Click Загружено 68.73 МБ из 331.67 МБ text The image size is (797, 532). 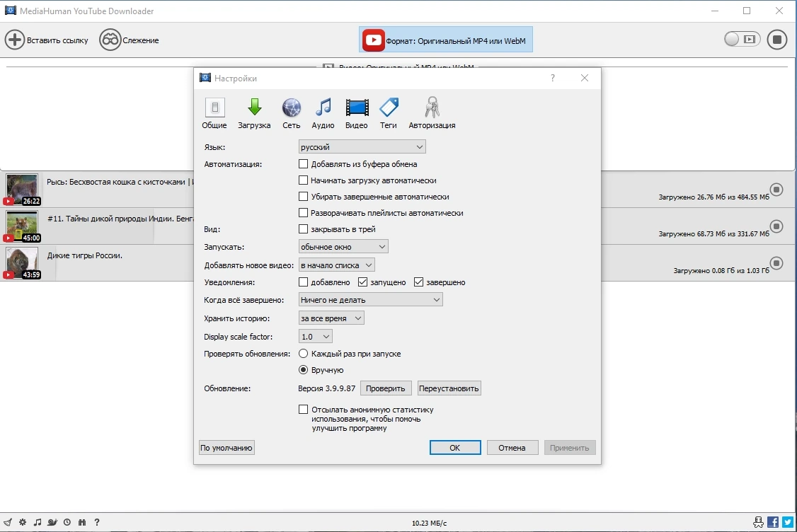(x=713, y=233)
